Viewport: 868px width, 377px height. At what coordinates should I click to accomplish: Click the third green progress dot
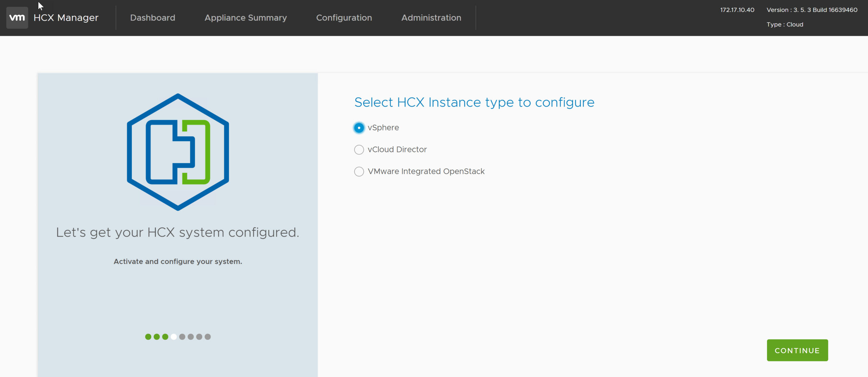click(x=165, y=337)
